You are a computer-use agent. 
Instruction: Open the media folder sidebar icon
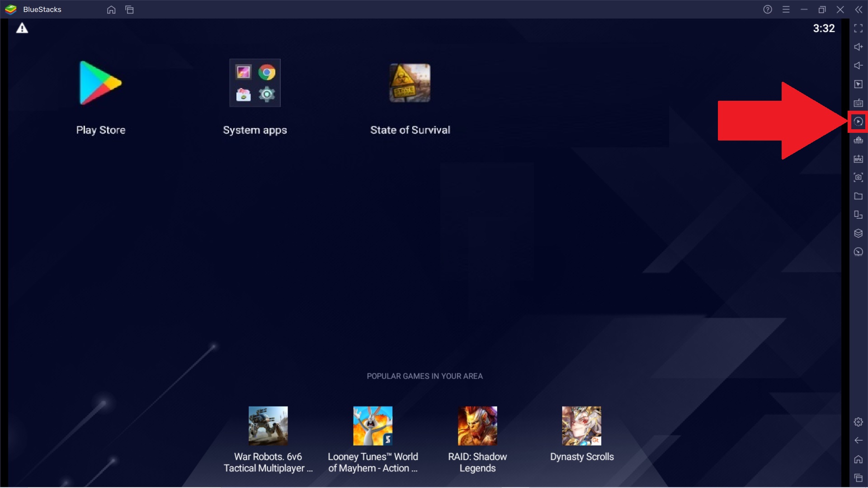pyautogui.click(x=859, y=196)
